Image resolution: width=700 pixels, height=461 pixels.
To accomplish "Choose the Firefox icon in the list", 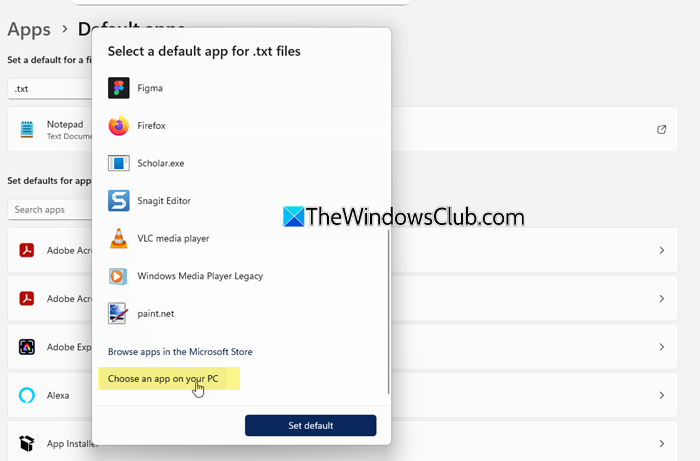I will (118, 125).
